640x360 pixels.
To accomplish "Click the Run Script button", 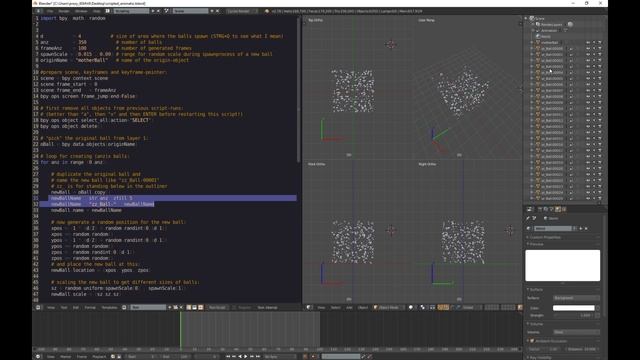I will [x=217, y=307].
